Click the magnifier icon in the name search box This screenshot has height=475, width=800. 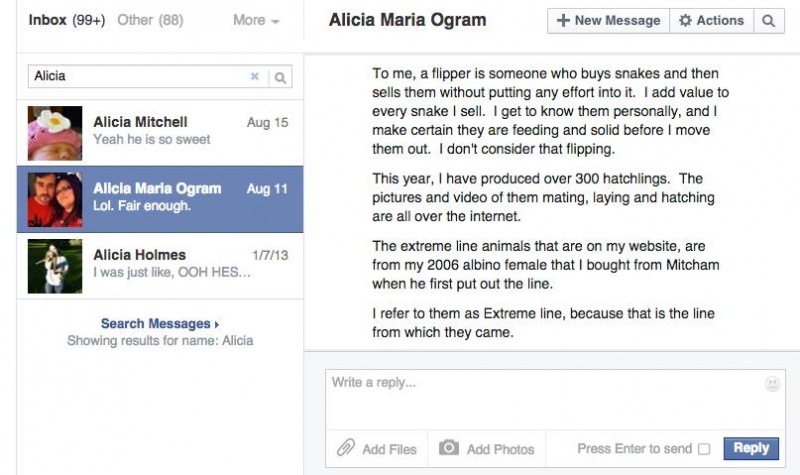[280, 78]
